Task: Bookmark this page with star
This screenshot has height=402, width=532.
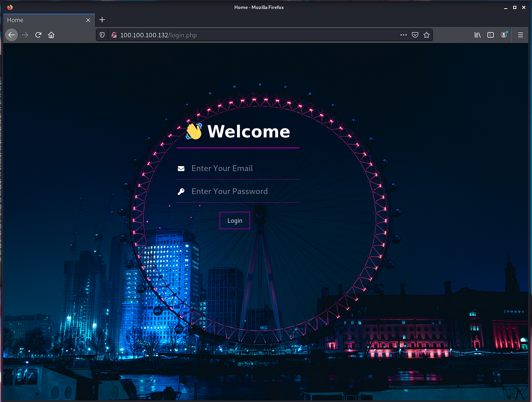Action: 427,35
